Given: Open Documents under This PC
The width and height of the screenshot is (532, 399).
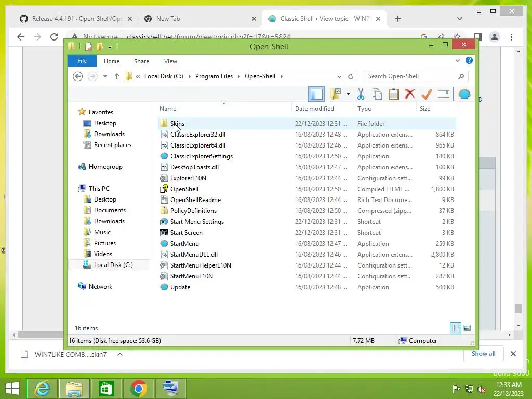Looking at the screenshot, I should (110, 210).
